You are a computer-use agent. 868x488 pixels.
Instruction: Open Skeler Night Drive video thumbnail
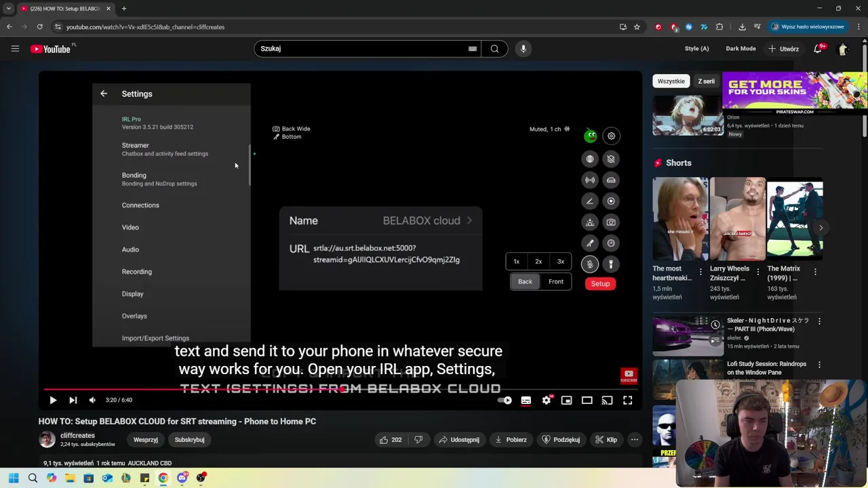pyautogui.click(x=688, y=335)
